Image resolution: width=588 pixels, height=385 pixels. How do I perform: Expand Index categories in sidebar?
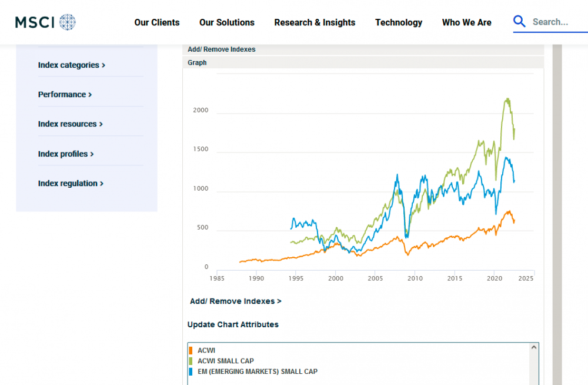click(72, 65)
